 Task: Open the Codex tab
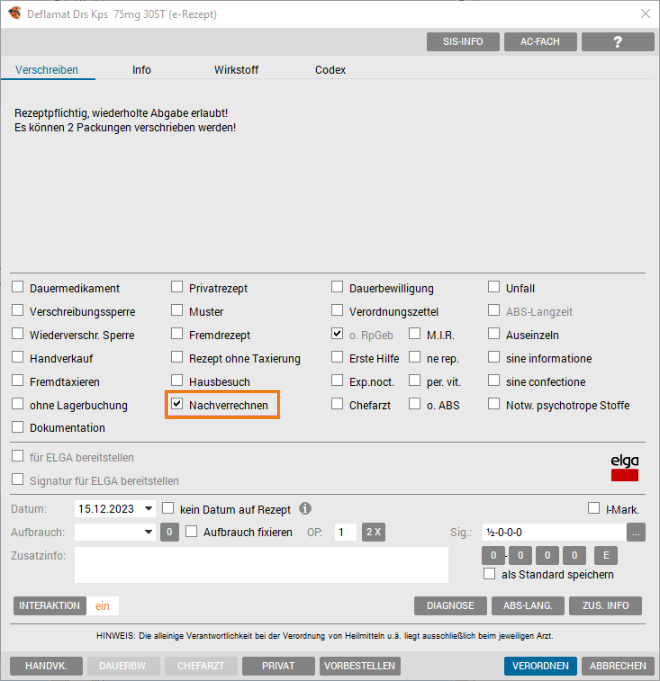(x=330, y=70)
